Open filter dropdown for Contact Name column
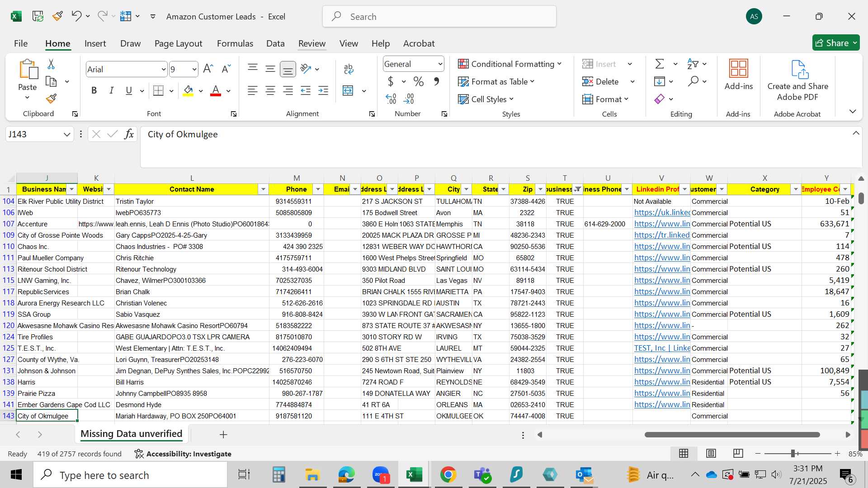This screenshot has height=488, width=868. [263, 189]
